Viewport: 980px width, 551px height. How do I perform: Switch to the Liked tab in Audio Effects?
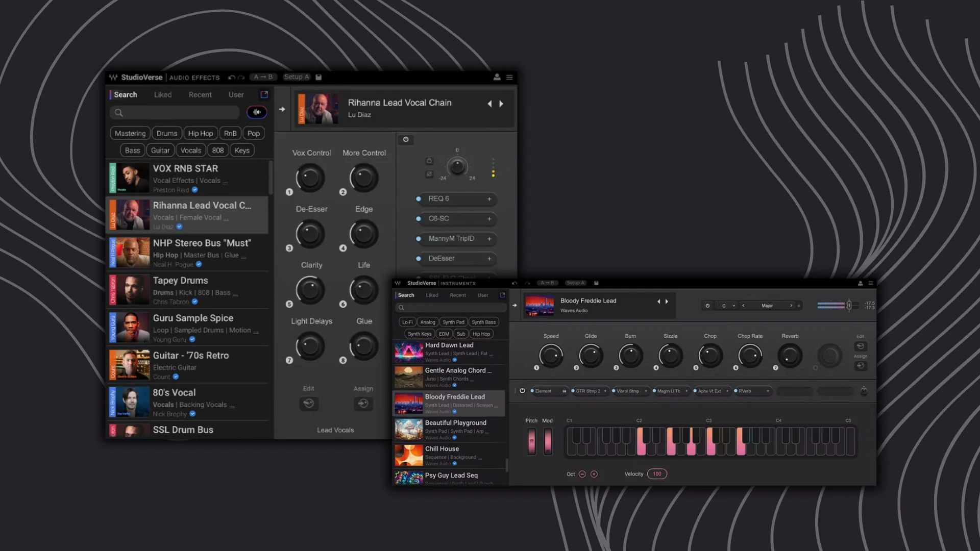(163, 95)
